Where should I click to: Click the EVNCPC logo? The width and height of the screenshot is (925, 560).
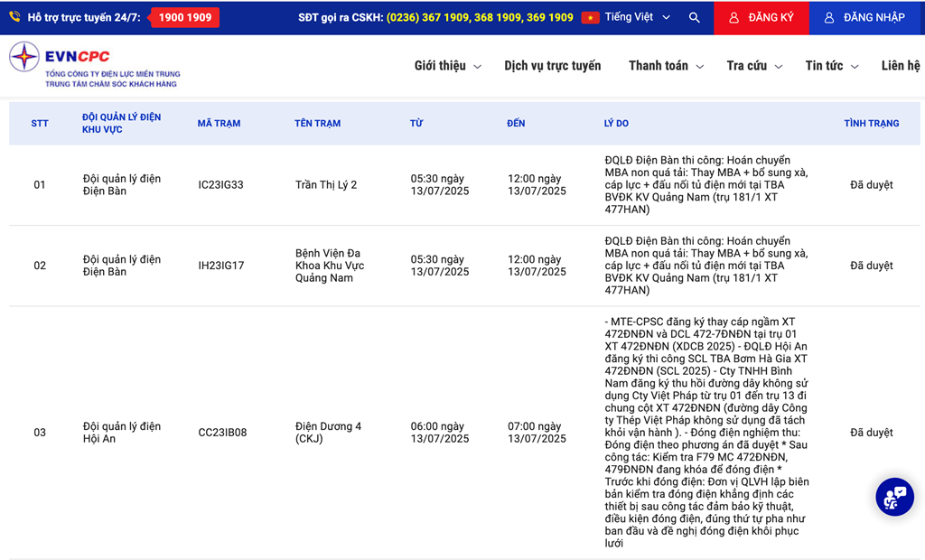coord(95,65)
